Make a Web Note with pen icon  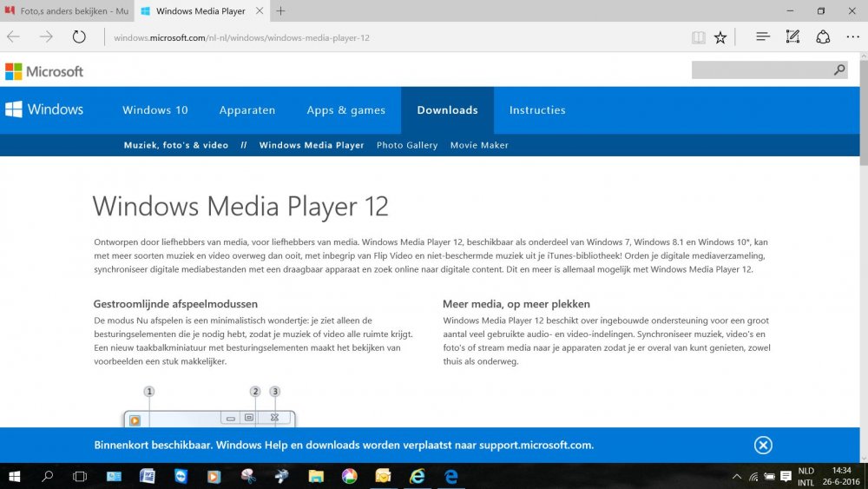click(x=792, y=37)
